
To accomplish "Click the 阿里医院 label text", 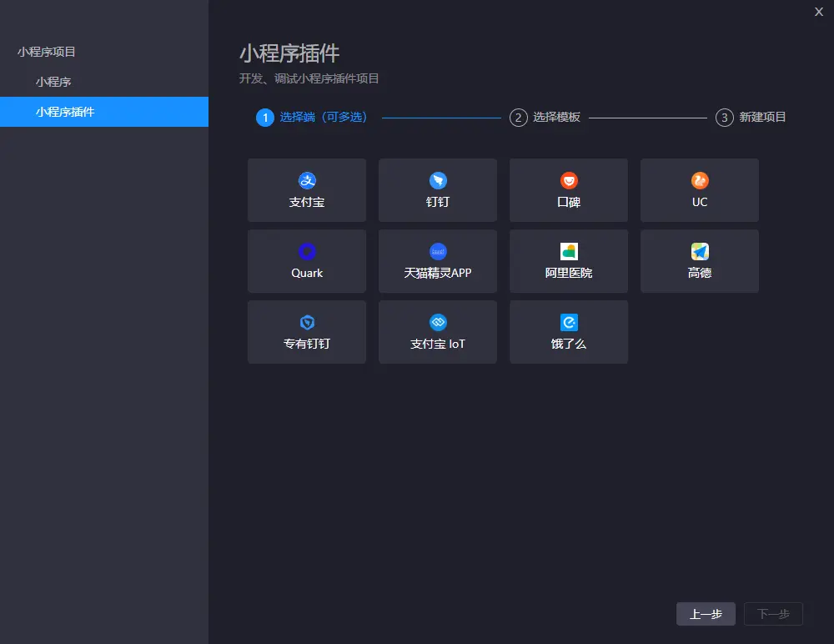I will (x=569, y=273).
